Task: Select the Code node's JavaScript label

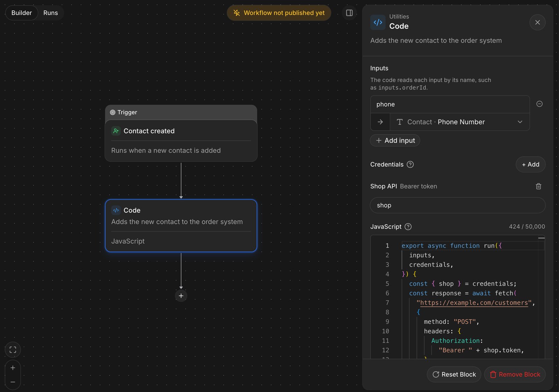Action: pyautogui.click(x=128, y=241)
